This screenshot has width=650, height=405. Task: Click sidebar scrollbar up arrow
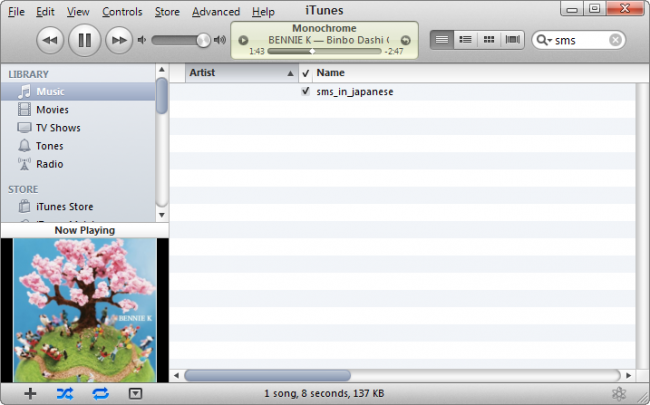point(162,70)
